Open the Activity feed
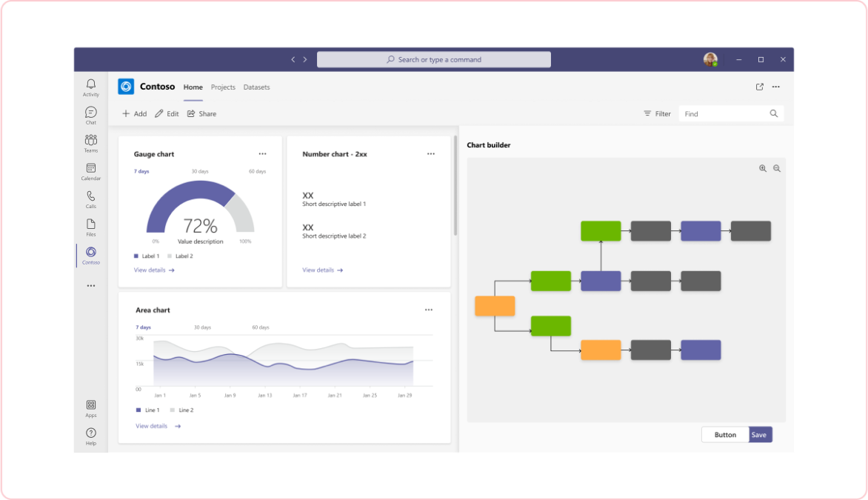868x500 pixels. 91,87
